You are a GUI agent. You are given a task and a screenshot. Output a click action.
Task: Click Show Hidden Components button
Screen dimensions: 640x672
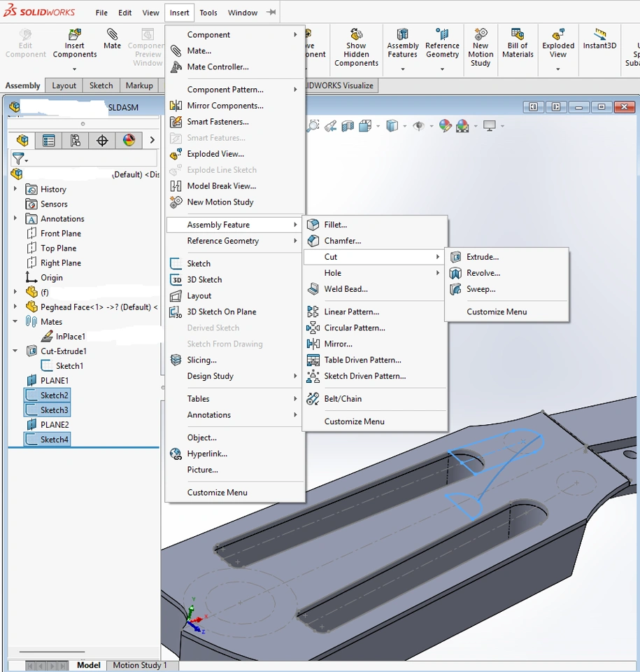pyautogui.click(x=356, y=47)
